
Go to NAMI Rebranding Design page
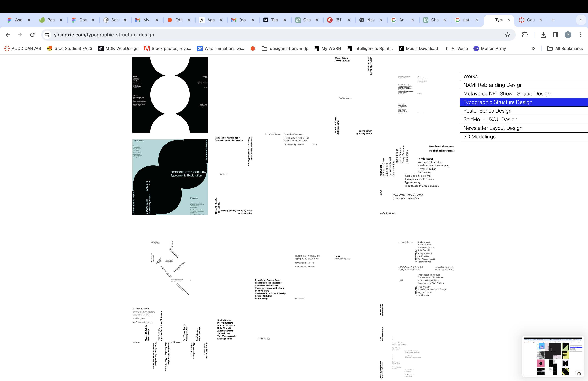(493, 85)
